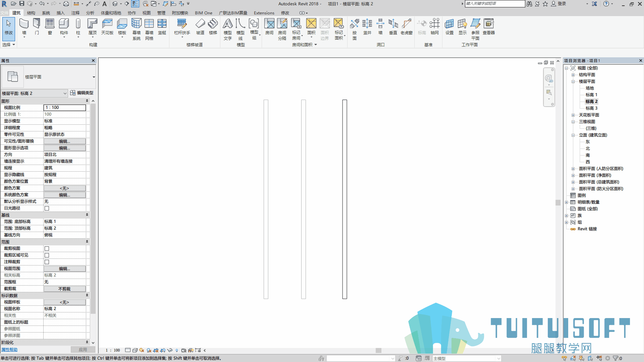Image resolution: width=644 pixels, height=362 pixels.
Task: Click 编辑 button for 可见性/图形替换
Action: (x=65, y=141)
